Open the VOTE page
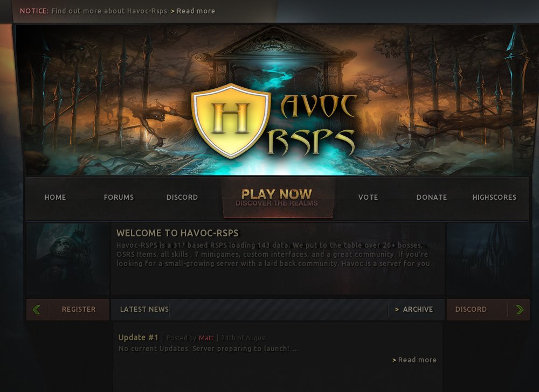The image size is (539, 392). tap(368, 197)
